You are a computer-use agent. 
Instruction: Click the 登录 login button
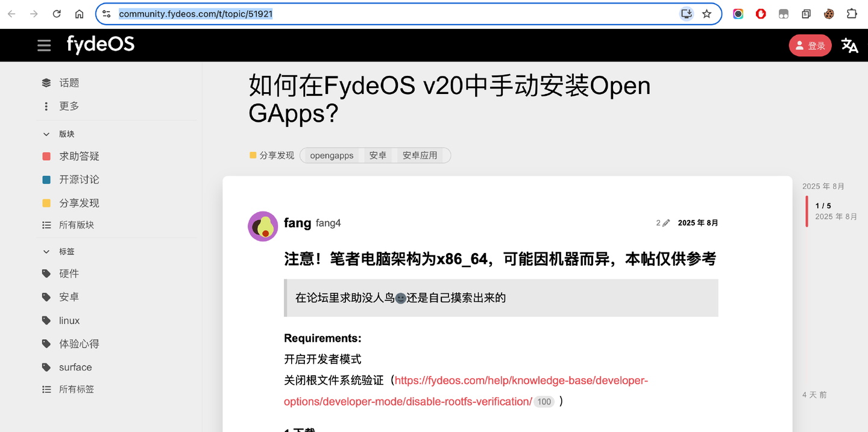tap(810, 45)
